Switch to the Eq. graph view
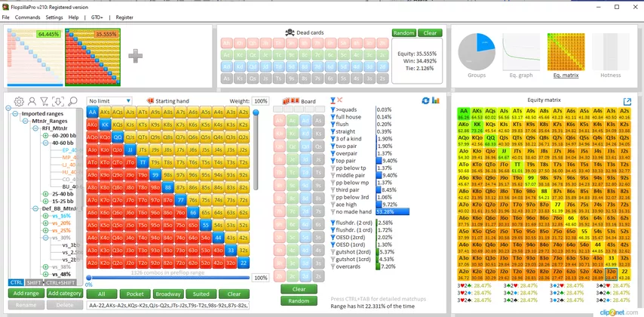This screenshot has height=317, width=644. 522,75
